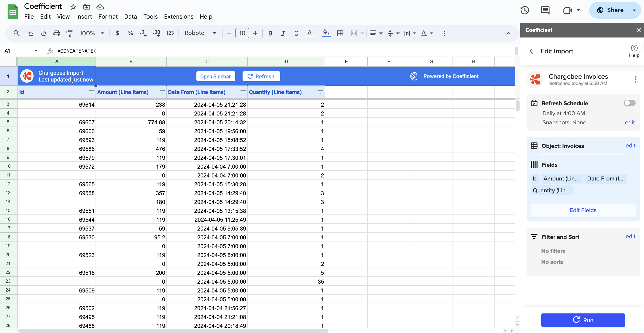The height and width of the screenshot is (333, 644).
Task: Decrease decimal places
Action: 143,33
